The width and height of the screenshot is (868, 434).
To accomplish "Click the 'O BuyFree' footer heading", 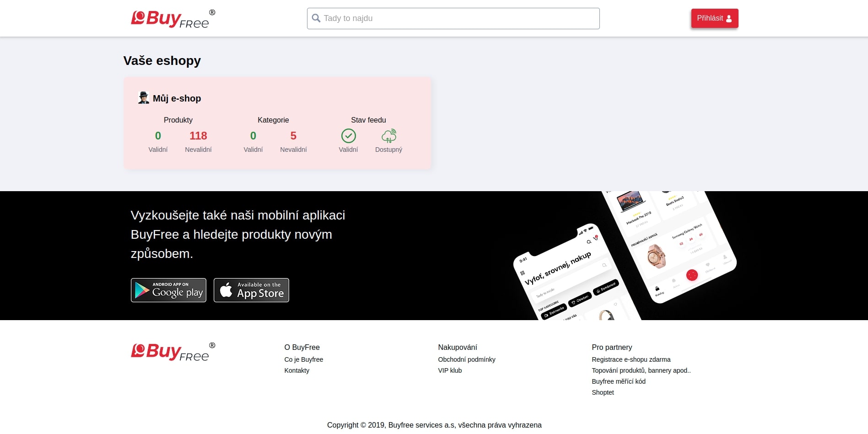I will pyautogui.click(x=302, y=347).
